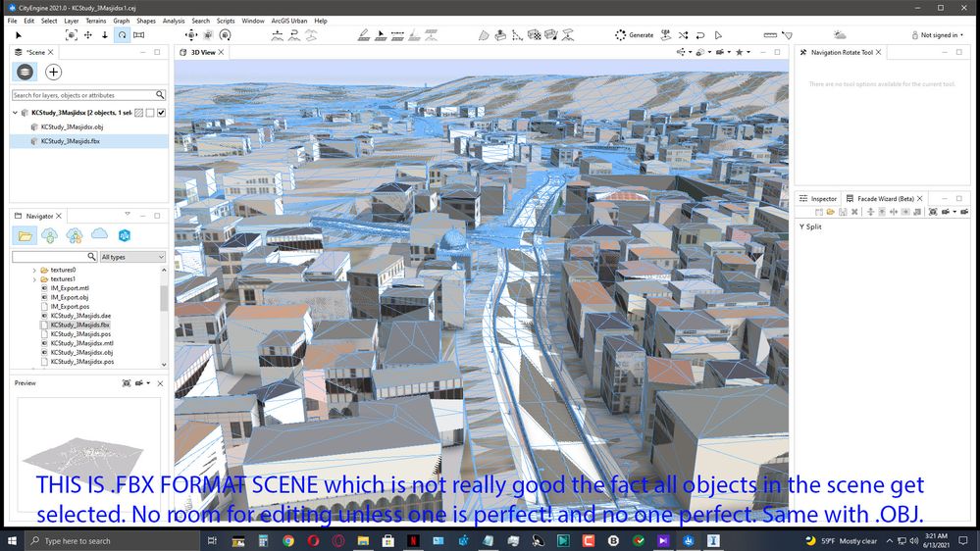This screenshot has height=551, width=980.
Task: Open File Explorer from the taskbar
Action: click(x=363, y=540)
